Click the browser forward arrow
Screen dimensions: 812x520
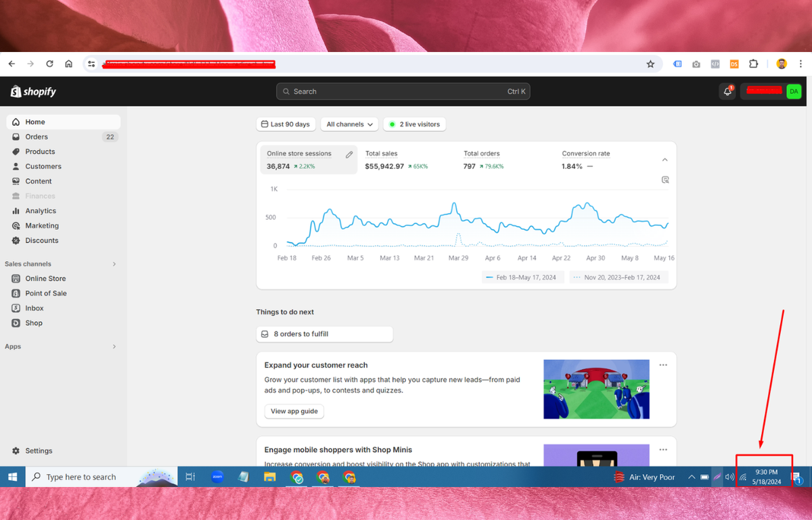click(30, 64)
